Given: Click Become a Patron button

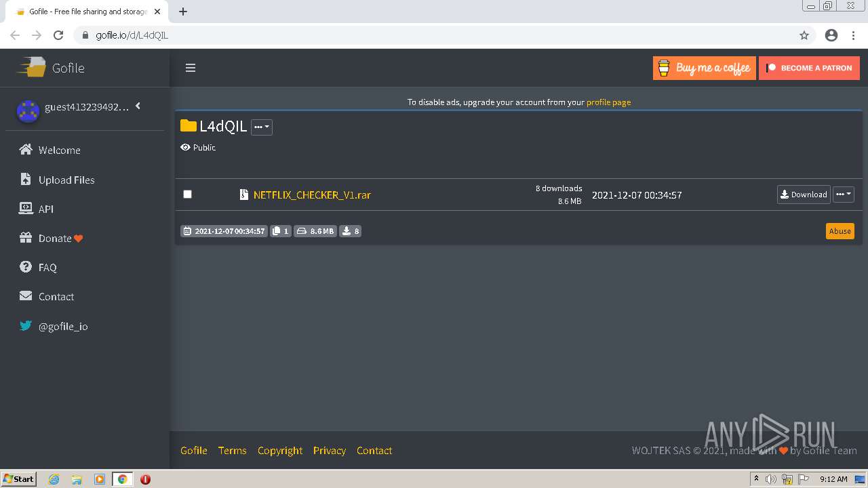Looking at the screenshot, I should click(x=810, y=68).
